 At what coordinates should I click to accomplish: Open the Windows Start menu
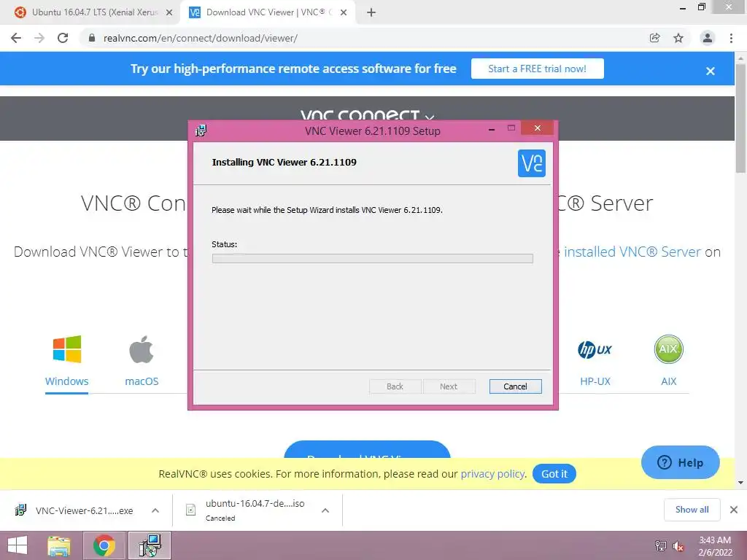point(18,545)
